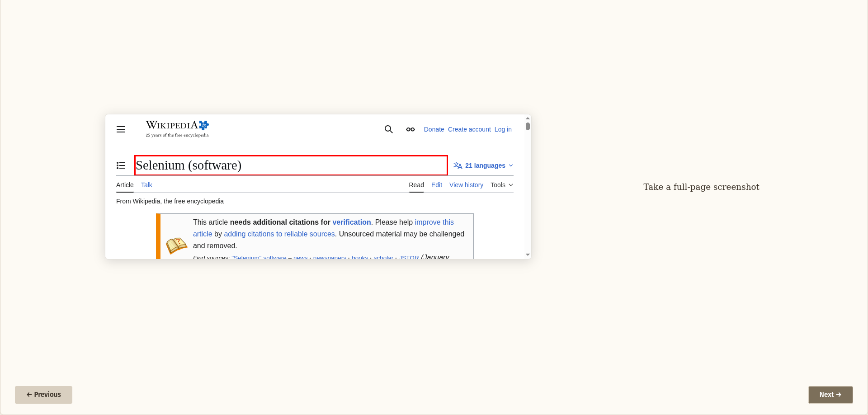The image size is (868, 415).
Task: Switch to the Article tab
Action: (125, 185)
